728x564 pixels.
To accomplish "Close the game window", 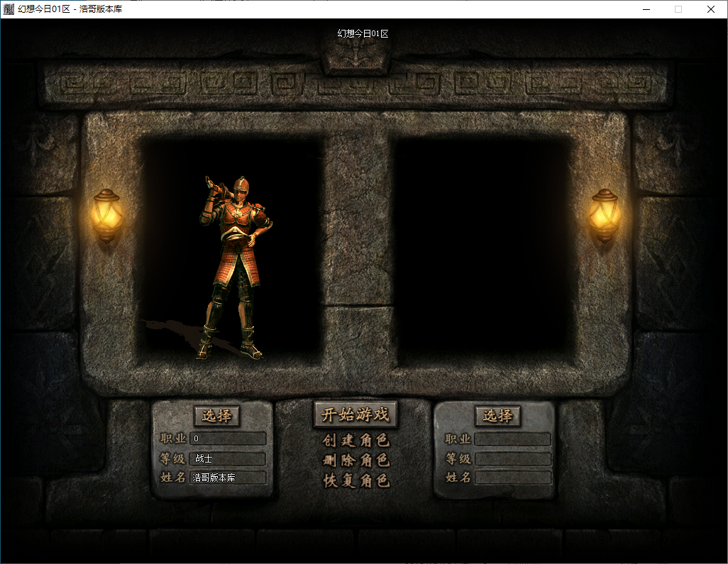I will [x=711, y=9].
